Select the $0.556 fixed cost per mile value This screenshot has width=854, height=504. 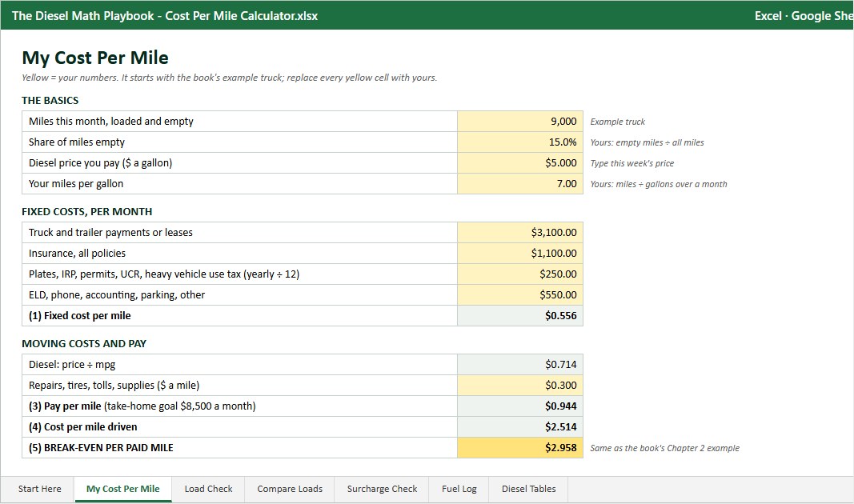520,316
